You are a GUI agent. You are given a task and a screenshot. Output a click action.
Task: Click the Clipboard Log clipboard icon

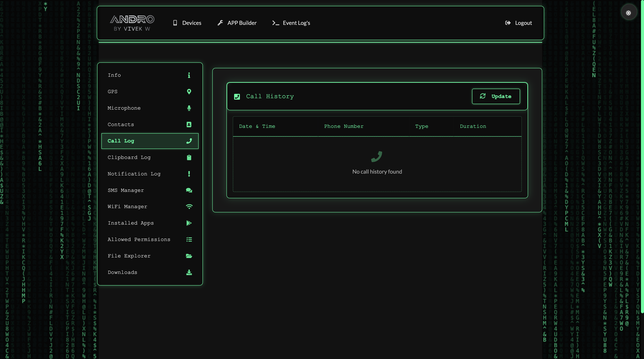tap(189, 157)
